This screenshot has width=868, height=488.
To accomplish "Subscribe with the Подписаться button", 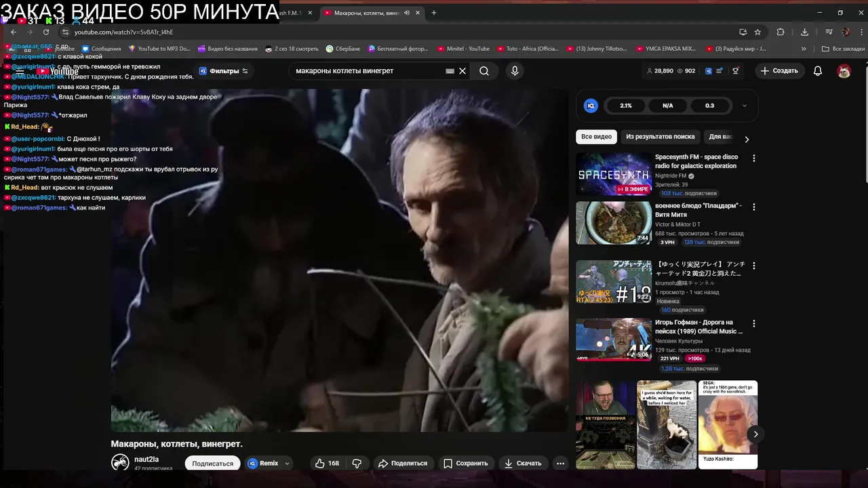I will coord(212,464).
